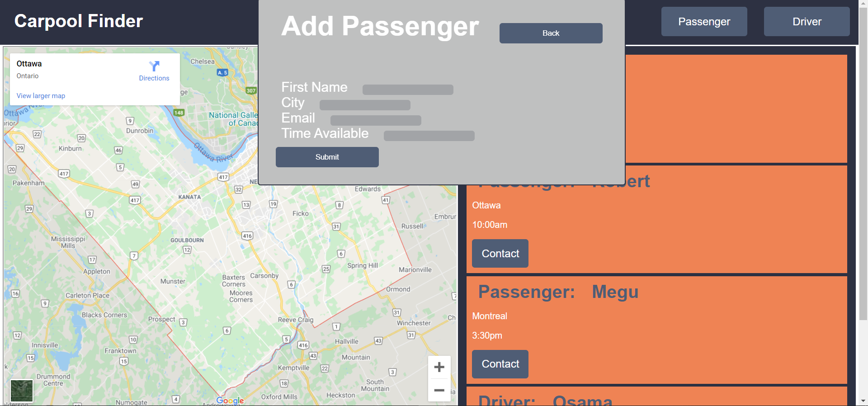This screenshot has height=406, width=868.
Task: Click the Google logo on the map
Action: [x=230, y=401]
